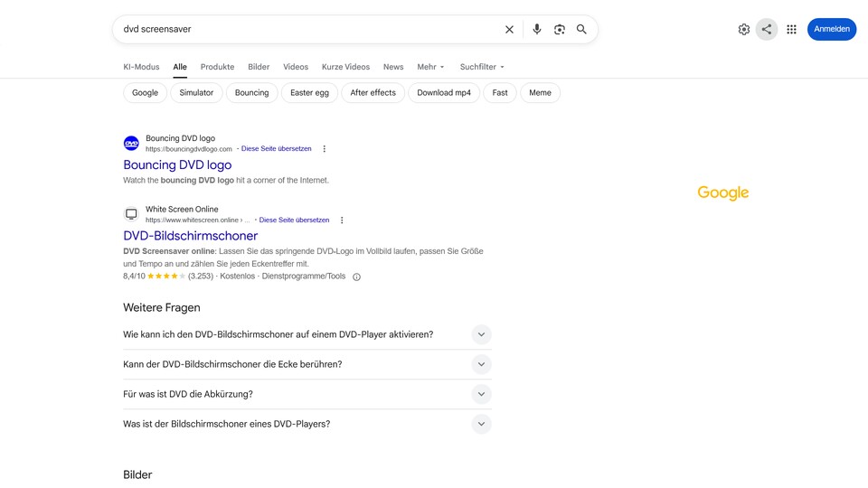Click the Bouncing DVD logo site favicon
Screen dimensions: 868x488
click(x=131, y=144)
